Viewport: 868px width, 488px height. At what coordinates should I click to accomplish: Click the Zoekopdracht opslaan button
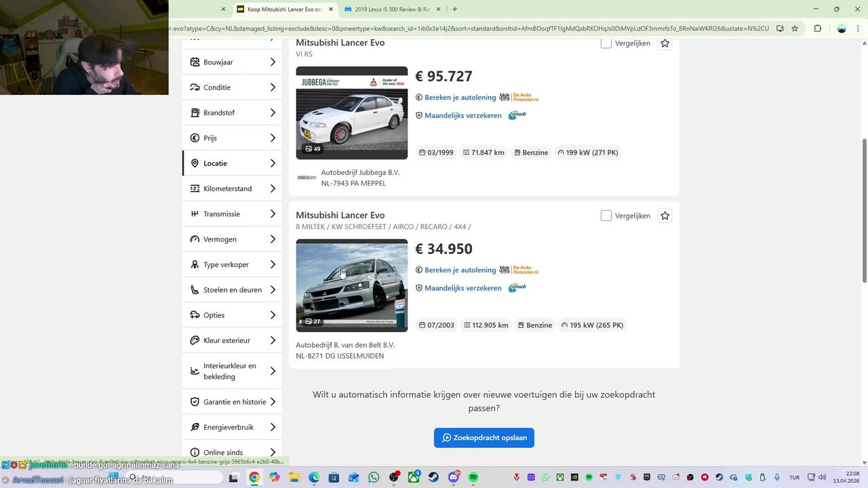pos(484,438)
